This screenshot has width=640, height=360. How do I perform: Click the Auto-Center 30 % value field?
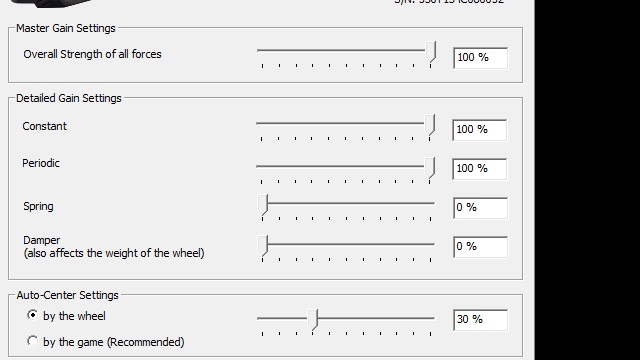tap(480, 320)
